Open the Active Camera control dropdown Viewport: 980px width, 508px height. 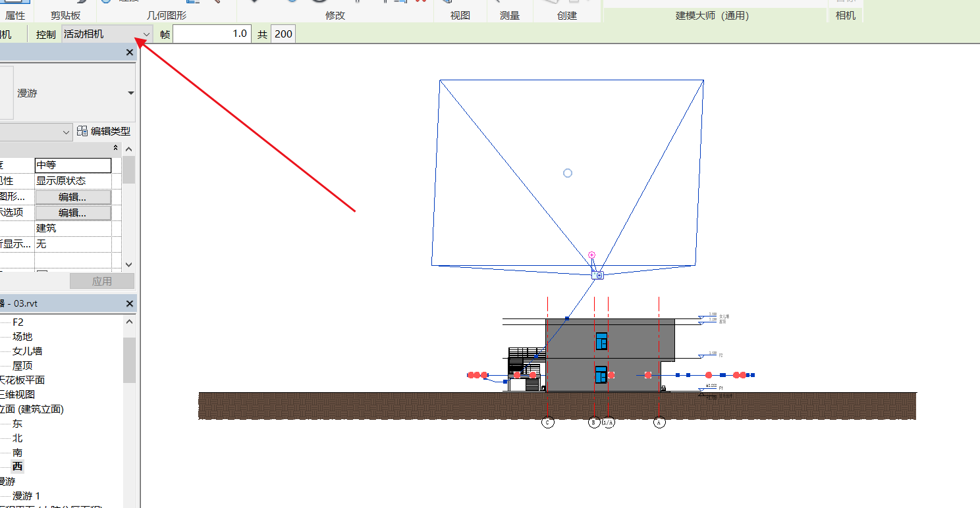click(x=146, y=34)
